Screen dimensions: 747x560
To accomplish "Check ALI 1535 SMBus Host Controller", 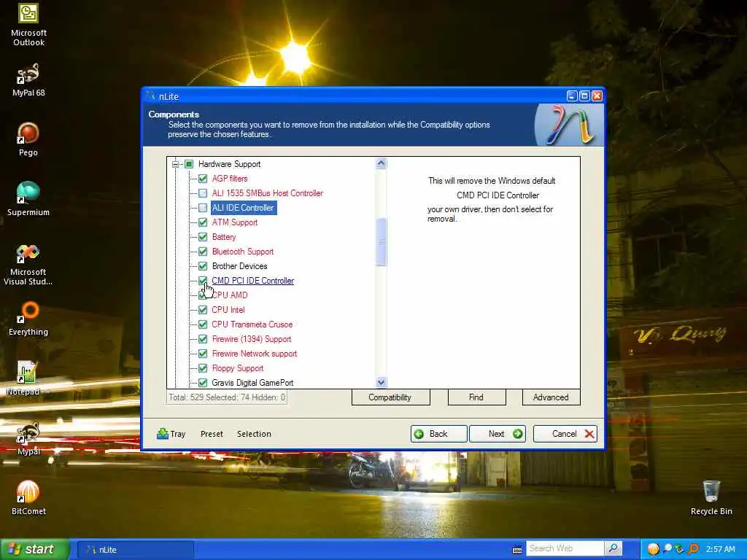I will (x=203, y=193).
